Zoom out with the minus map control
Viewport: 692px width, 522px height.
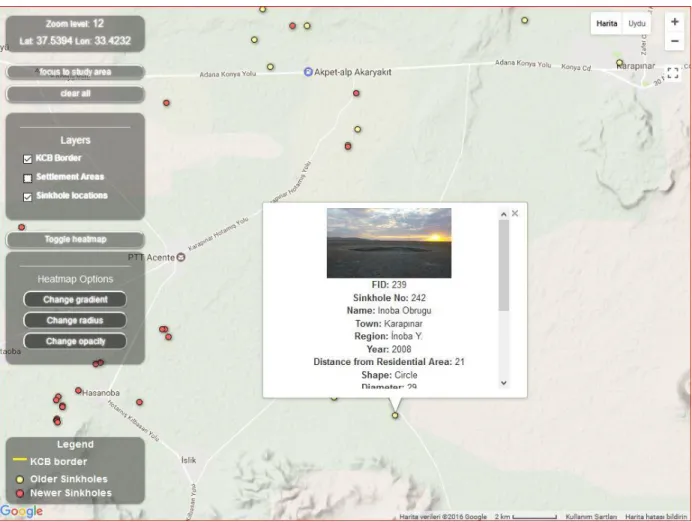tap(674, 41)
